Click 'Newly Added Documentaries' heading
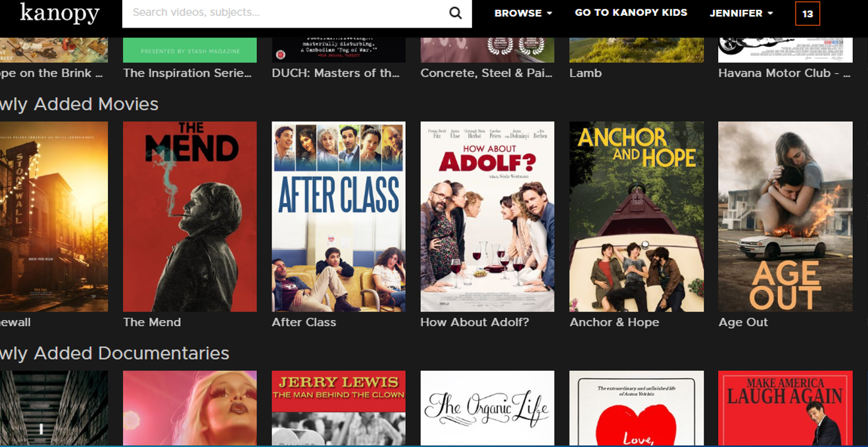 click(114, 353)
